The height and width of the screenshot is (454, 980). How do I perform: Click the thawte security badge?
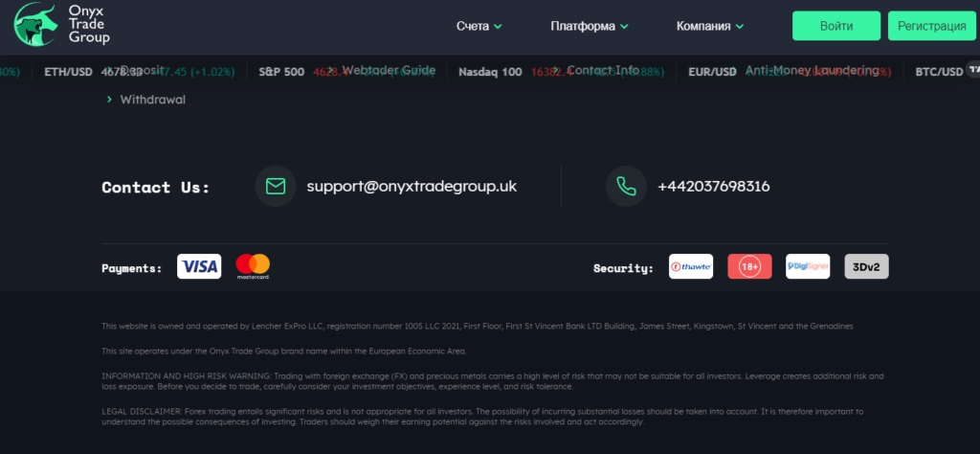point(691,266)
